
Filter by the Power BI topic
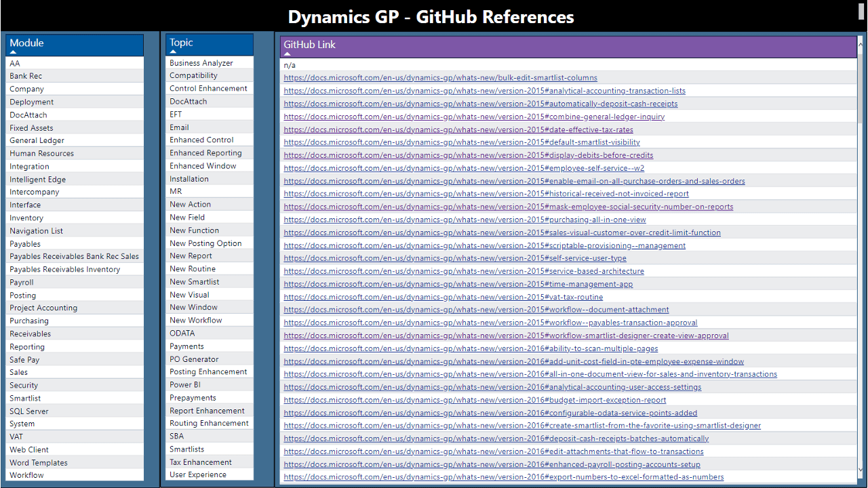[x=185, y=384]
